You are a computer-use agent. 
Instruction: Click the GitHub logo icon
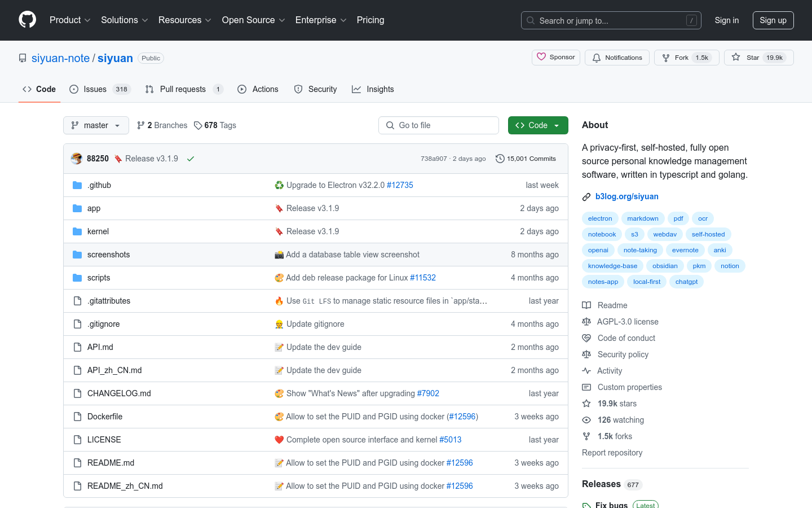pos(27,20)
